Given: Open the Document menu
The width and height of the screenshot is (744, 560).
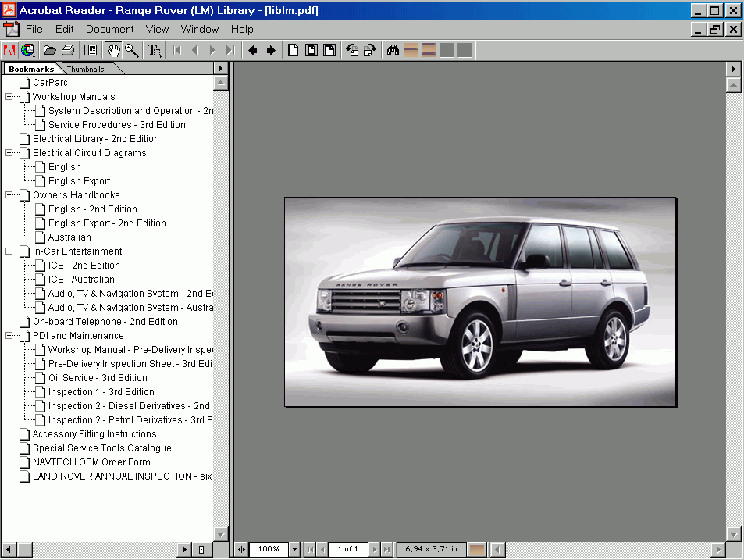Looking at the screenshot, I should click(109, 30).
